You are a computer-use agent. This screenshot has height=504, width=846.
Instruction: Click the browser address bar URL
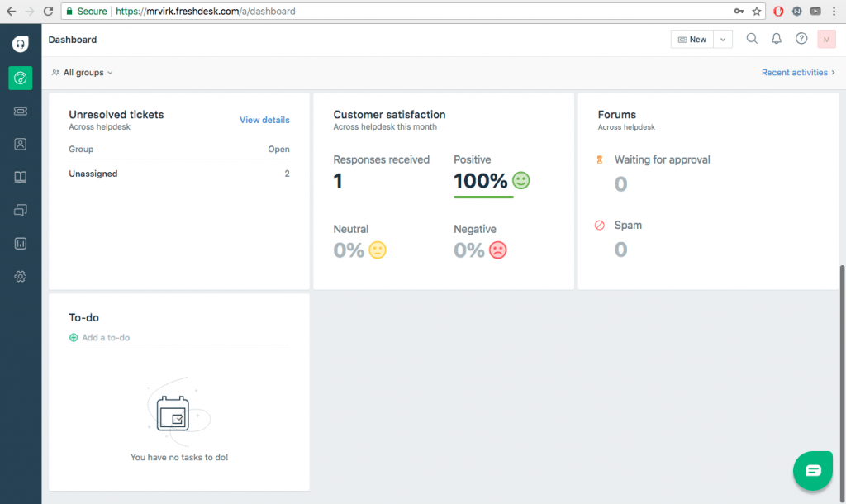(206, 12)
